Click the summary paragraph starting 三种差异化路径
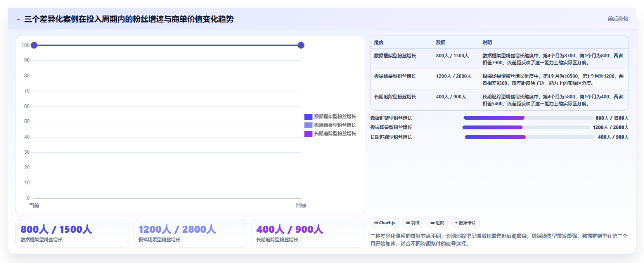Viewport: 644px width, 263px height. pos(499,240)
